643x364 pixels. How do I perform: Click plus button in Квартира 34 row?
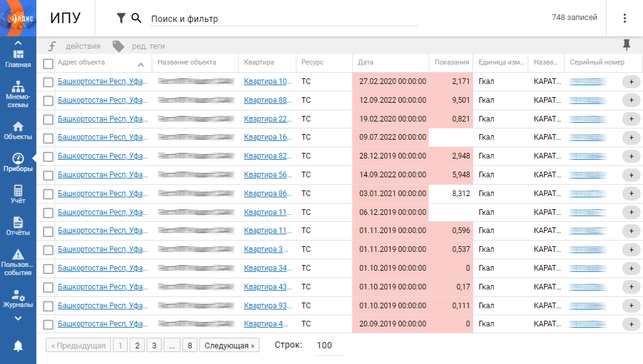tap(632, 269)
